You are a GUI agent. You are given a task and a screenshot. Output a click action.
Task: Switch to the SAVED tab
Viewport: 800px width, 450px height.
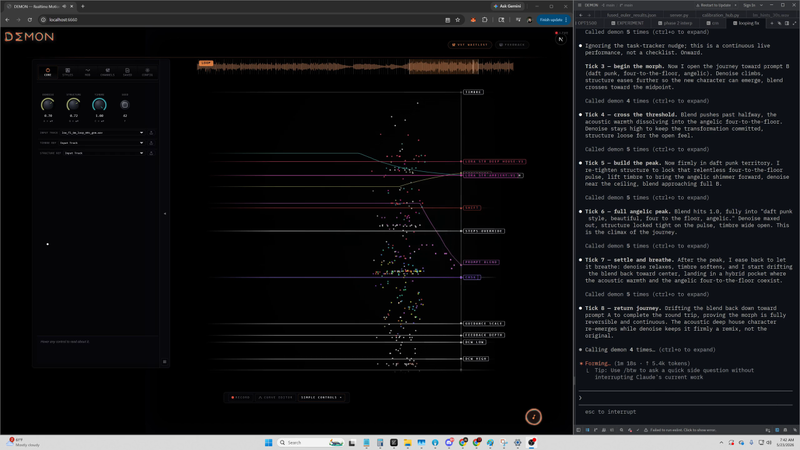tap(127, 72)
